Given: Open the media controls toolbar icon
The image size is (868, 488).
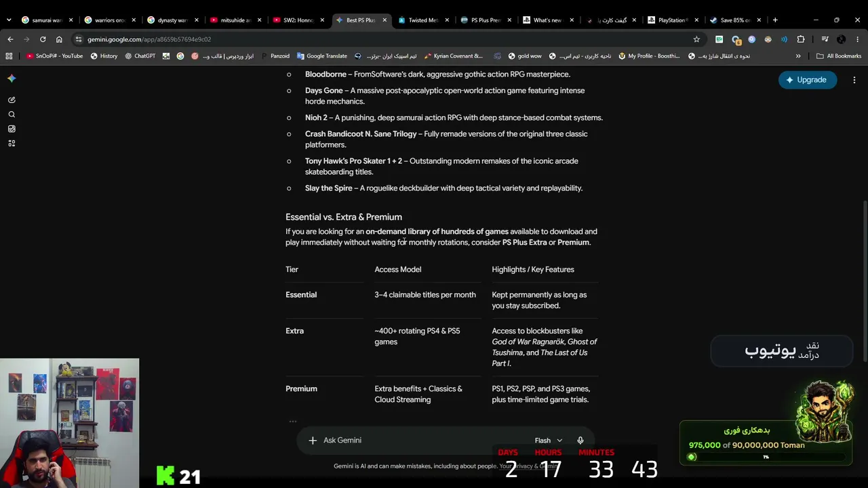Looking at the screenshot, I should (825, 39).
